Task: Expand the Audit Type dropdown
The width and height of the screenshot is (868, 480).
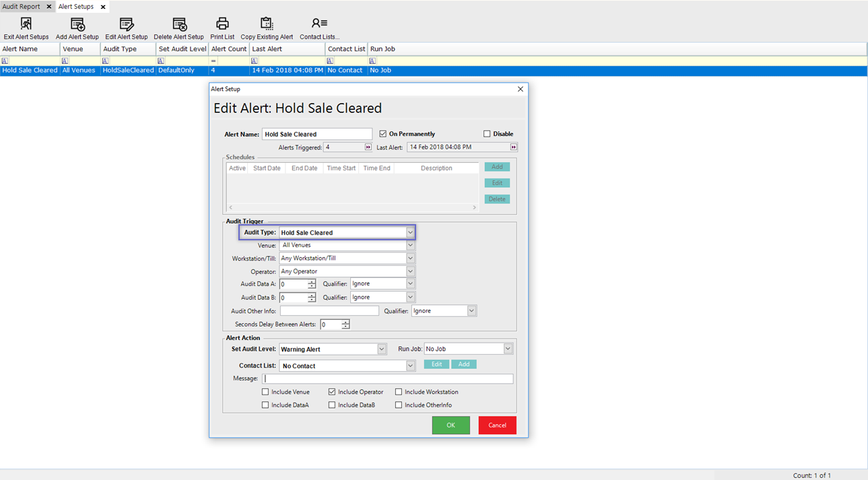Action: coord(409,233)
